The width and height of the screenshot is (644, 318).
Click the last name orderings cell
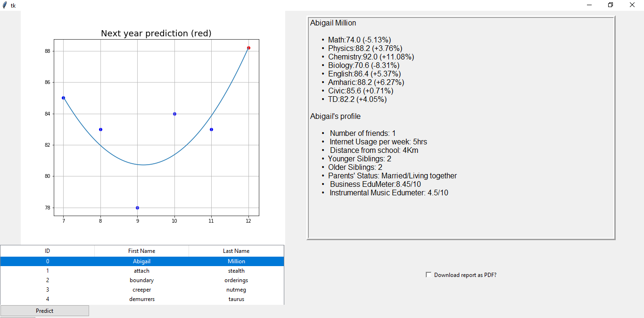[236, 280]
